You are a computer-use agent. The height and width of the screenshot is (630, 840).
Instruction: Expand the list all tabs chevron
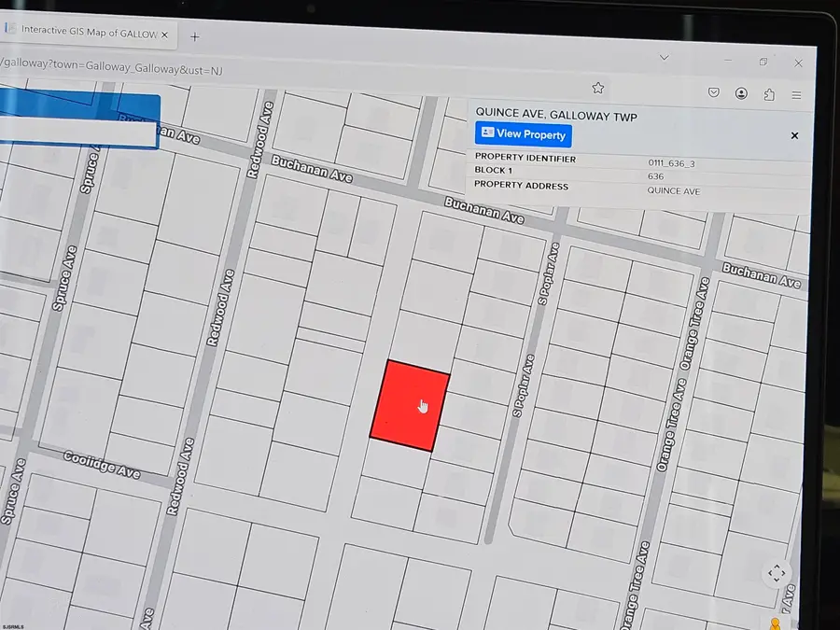coord(665,57)
